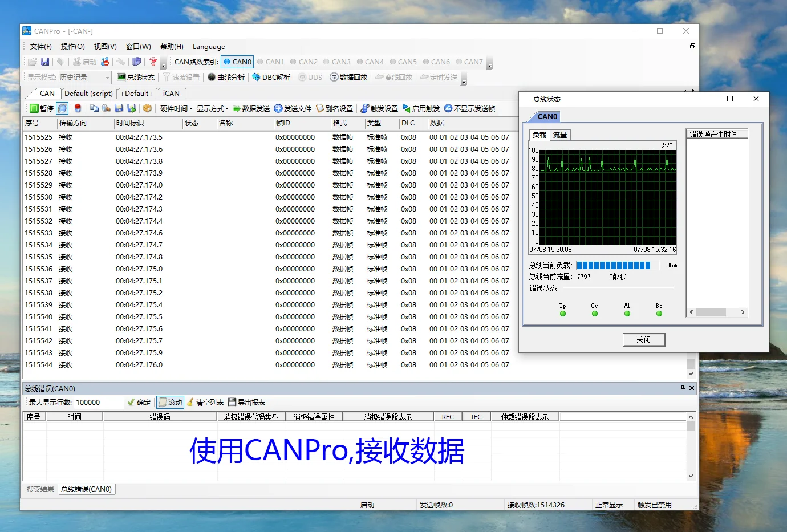
Task: Select the CAN6 channel radio button
Action: click(436, 62)
